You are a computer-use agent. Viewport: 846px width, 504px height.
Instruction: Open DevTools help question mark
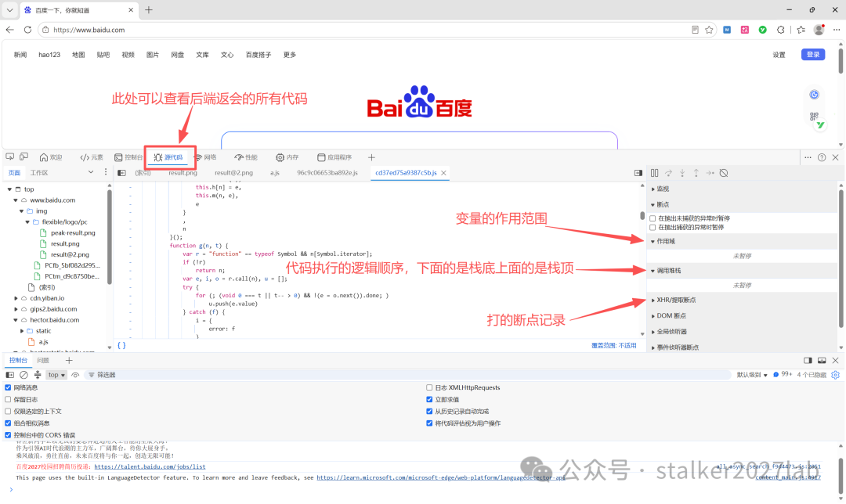tap(822, 157)
